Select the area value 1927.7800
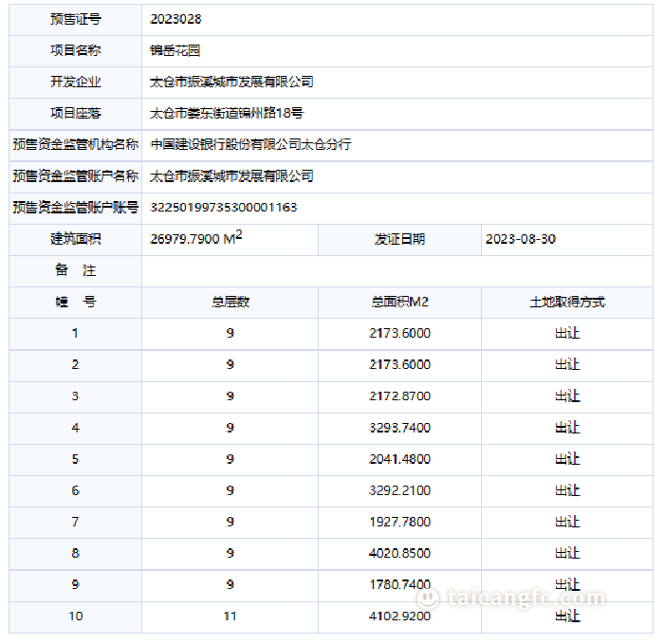 399,522
